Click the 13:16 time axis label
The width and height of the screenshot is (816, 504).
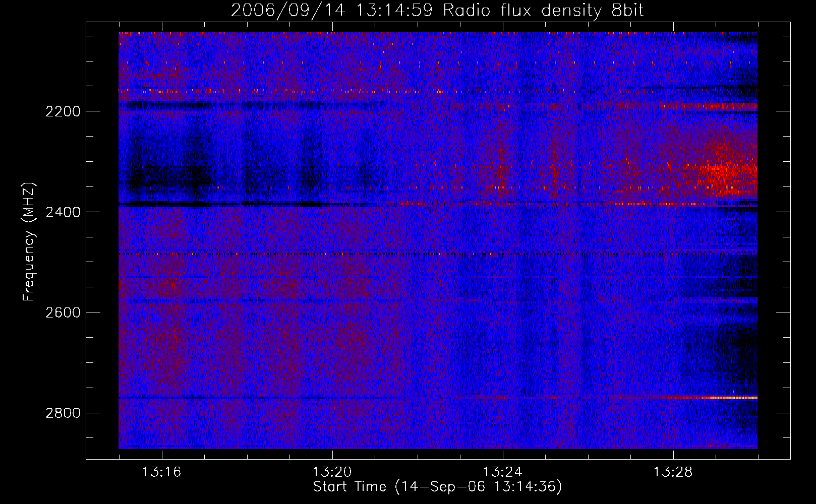161,472
